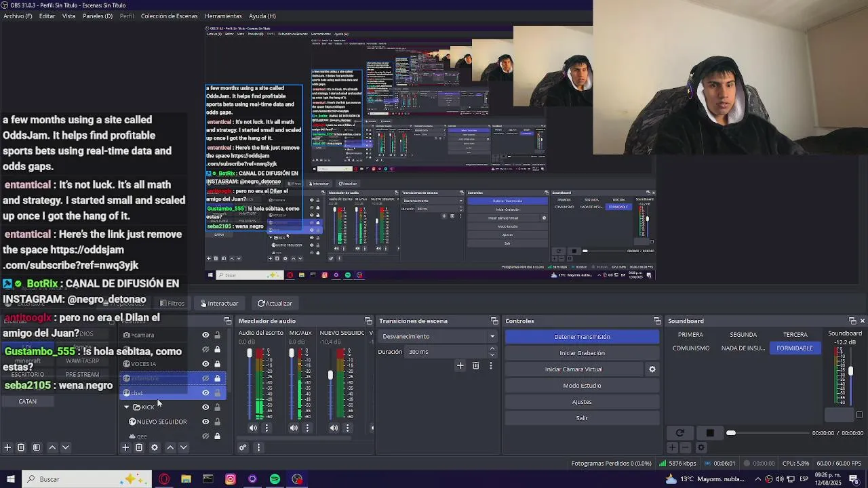This screenshot has width=868, height=488.
Task: Open audio mixer three-dot menu beside gears
Action: [258, 447]
